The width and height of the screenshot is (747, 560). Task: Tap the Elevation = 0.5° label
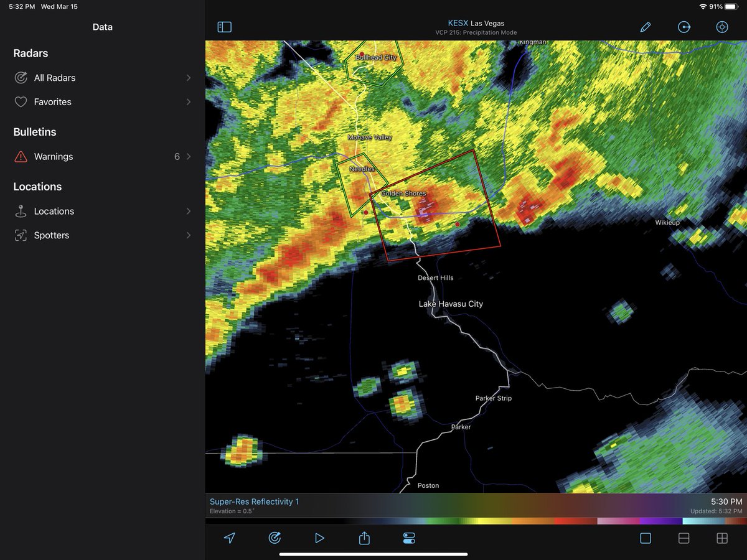pos(232,511)
